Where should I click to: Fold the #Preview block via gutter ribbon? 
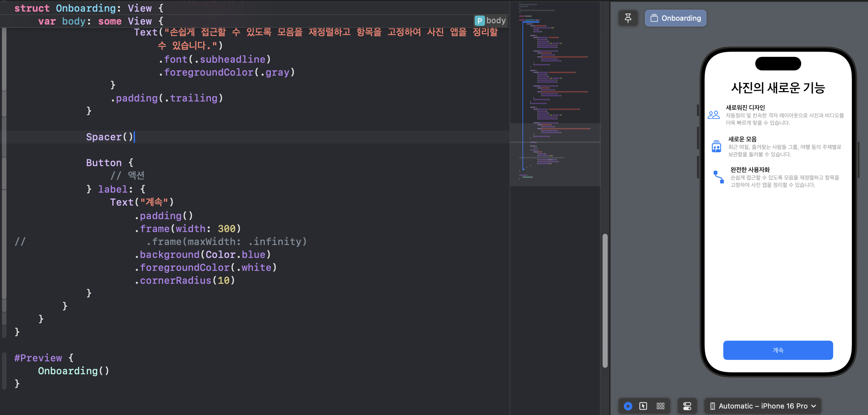tap(4, 370)
